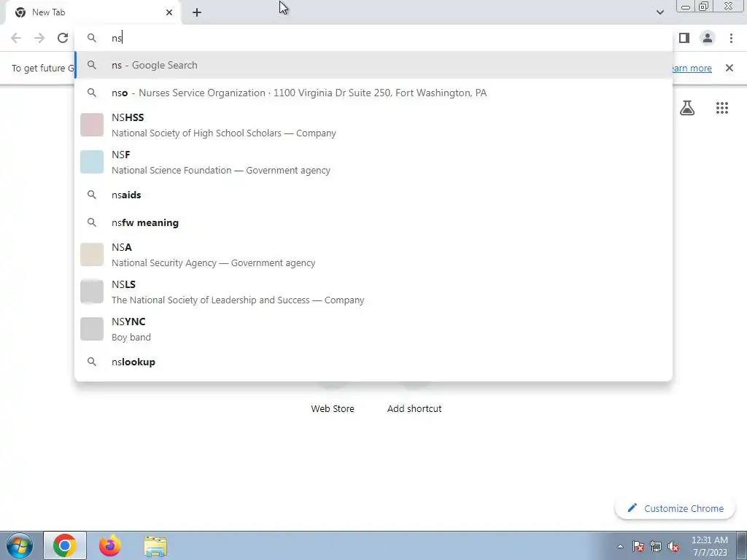Pick the nslookup search suggestion

click(x=373, y=362)
